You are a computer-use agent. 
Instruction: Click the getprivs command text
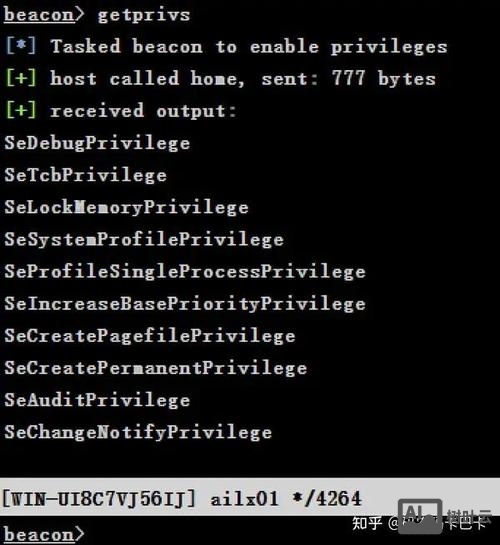click(x=144, y=16)
